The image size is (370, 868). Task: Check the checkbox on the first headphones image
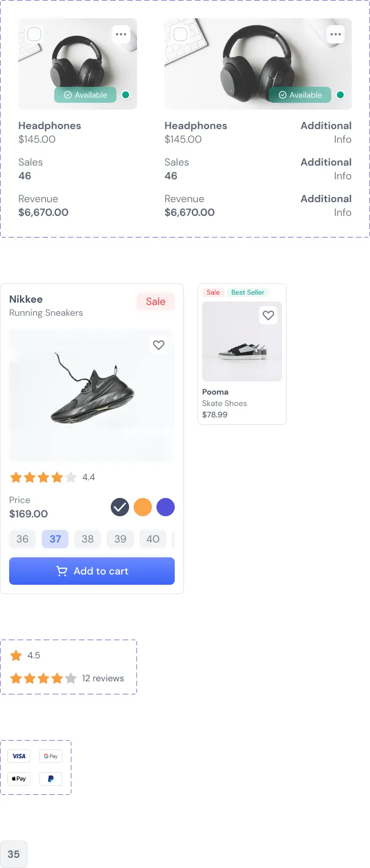[x=34, y=34]
